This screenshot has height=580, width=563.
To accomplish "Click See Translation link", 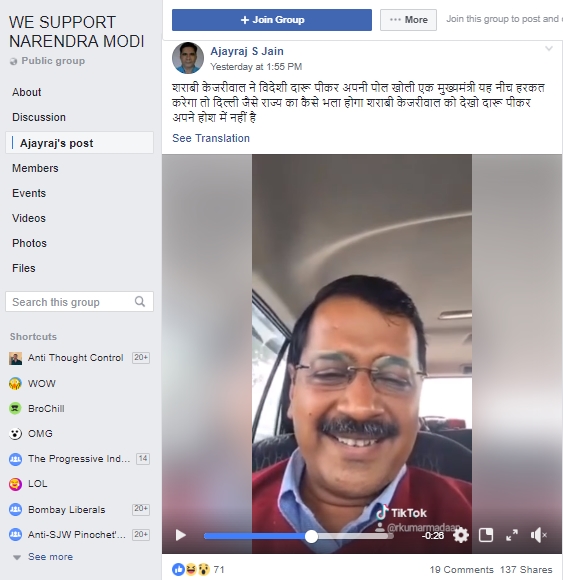I will [211, 138].
